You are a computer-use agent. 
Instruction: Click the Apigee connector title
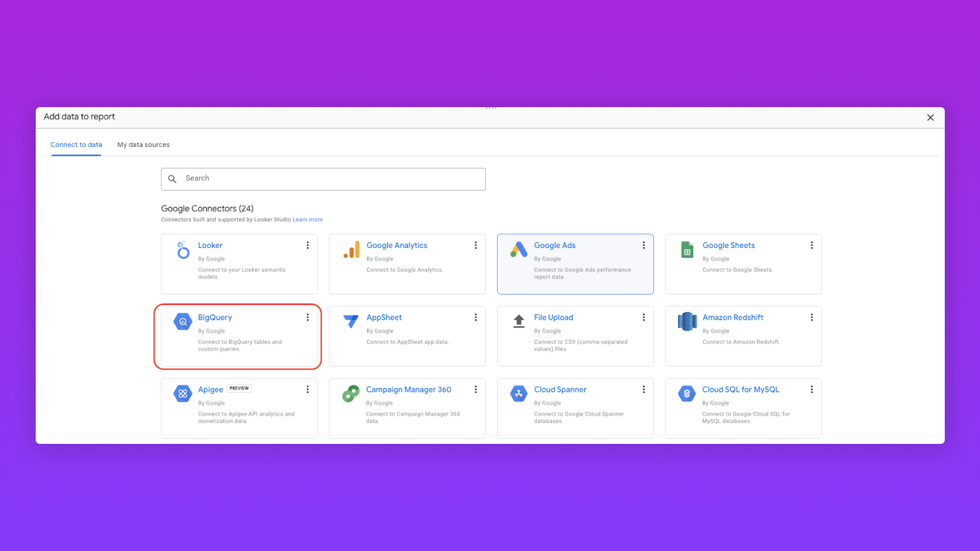(x=210, y=390)
